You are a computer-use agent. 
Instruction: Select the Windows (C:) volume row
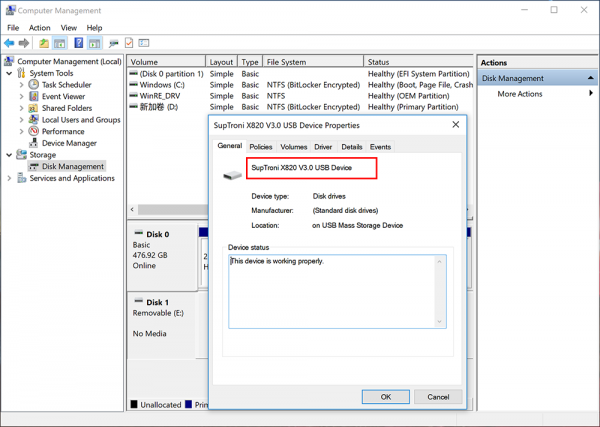pyautogui.click(x=301, y=85)
